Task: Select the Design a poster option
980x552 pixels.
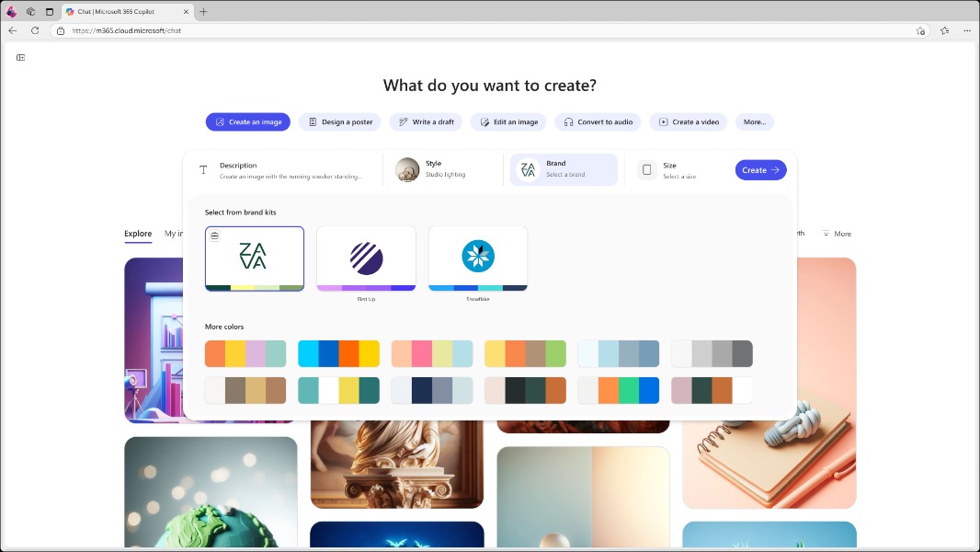Action: (339, 121)
